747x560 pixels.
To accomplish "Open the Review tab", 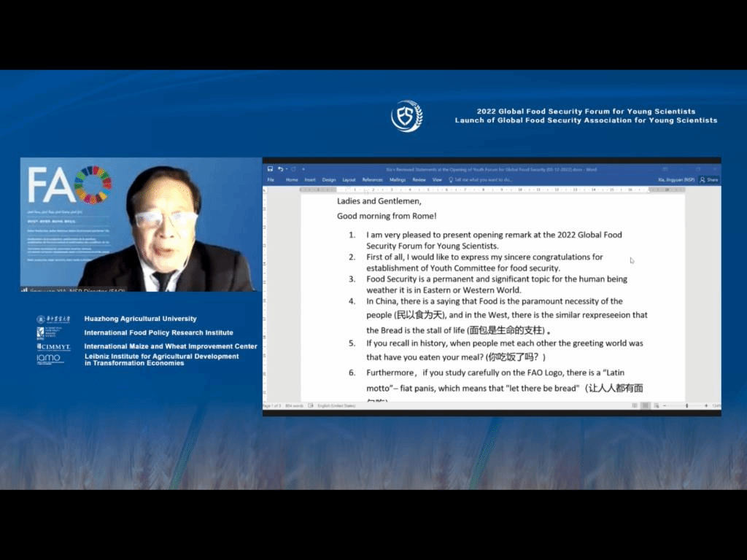I will point(419,179).
